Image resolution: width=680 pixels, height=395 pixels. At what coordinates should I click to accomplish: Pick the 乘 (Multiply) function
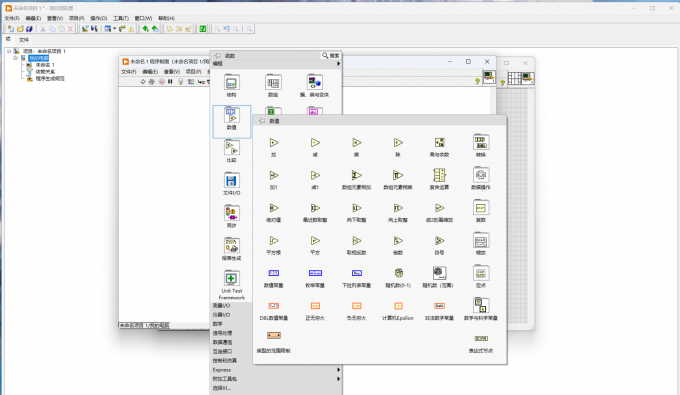pyautogui.click(x=356, y=143)
